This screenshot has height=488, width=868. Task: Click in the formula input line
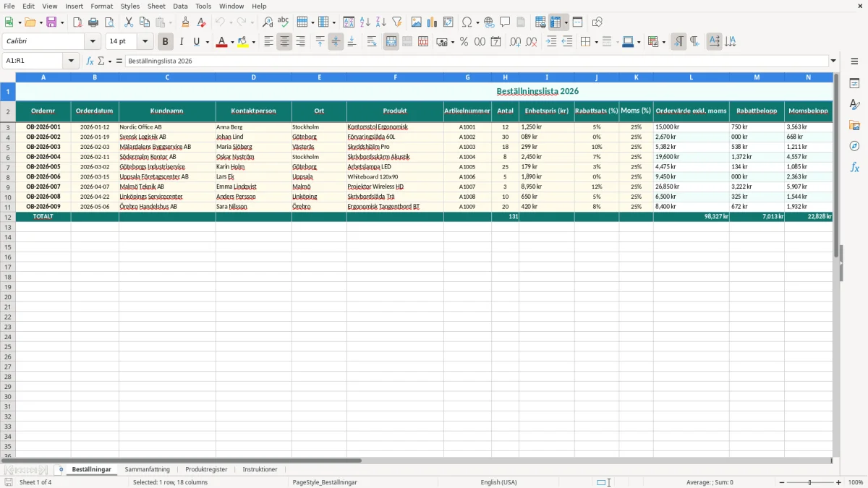click(x=477, y=61)
